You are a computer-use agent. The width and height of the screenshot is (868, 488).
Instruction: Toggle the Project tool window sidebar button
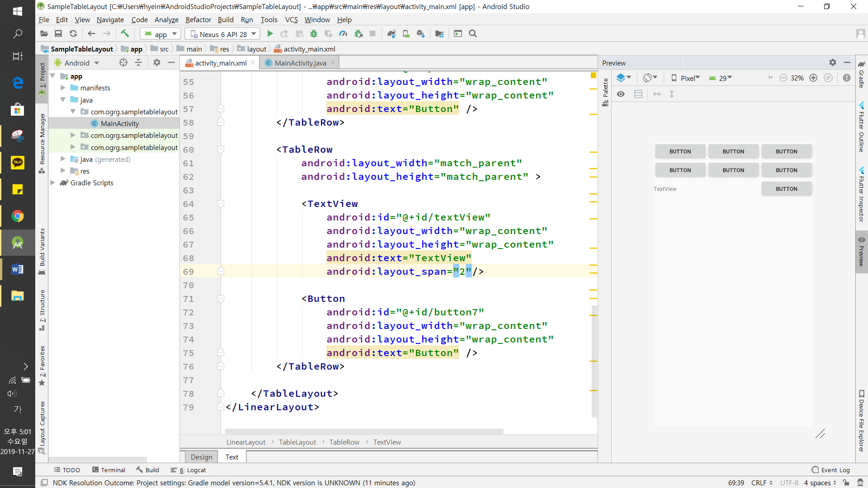tap(42, 80)
